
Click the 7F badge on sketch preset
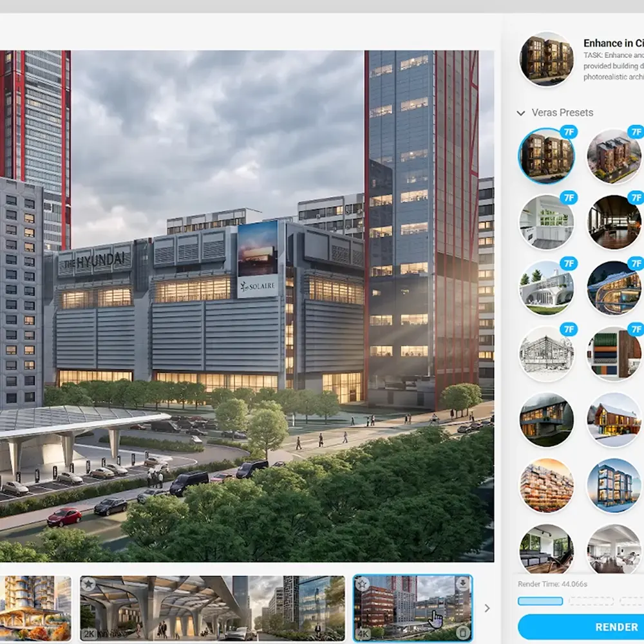(569, 329)
